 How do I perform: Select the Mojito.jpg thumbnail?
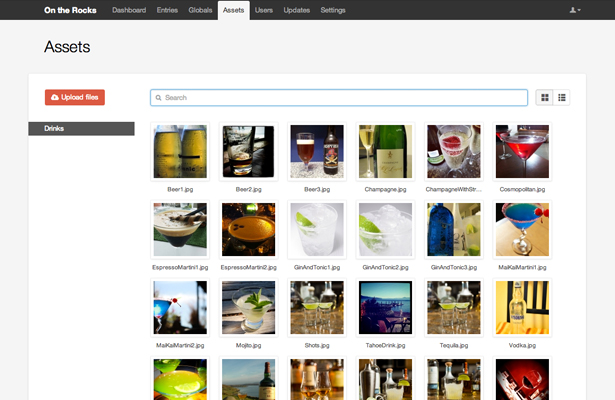coord(249,307)
